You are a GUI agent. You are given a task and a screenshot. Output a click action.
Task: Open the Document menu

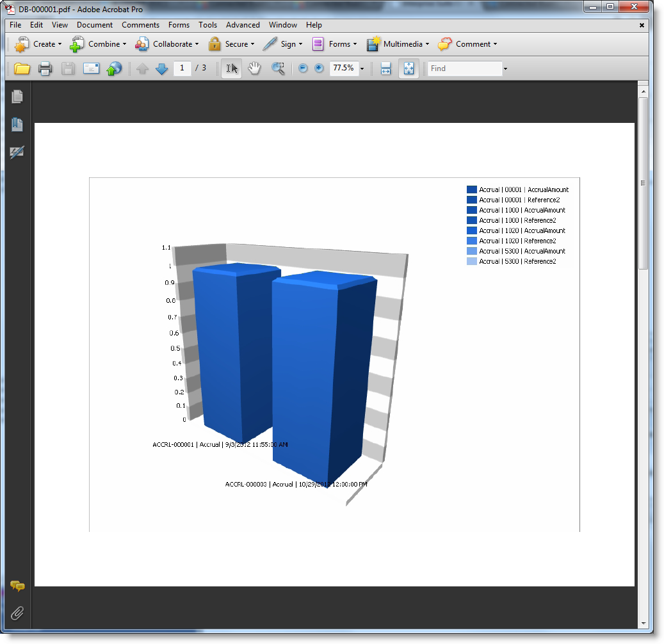[95, 25]
